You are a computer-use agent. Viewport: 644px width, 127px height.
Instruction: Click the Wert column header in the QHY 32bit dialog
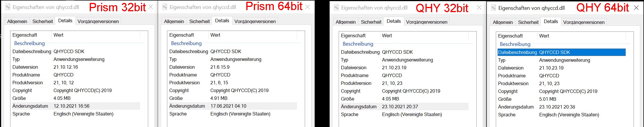pyautogui.click(x=387, y=36)
